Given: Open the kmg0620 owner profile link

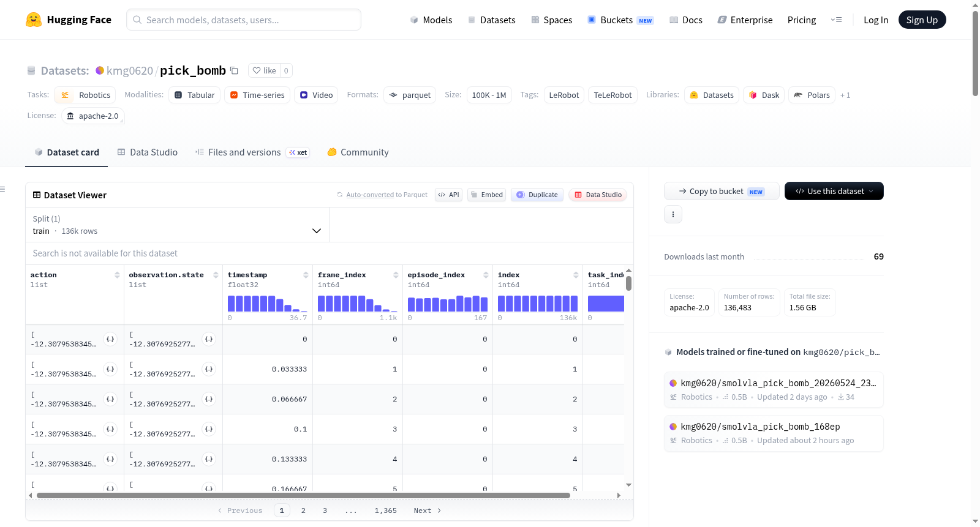Looking at the screenshot, I should 130,71.
